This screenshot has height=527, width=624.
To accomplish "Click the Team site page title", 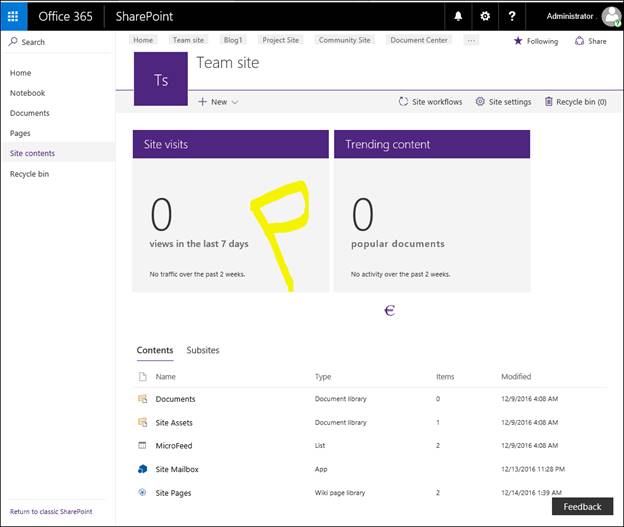I will pyautogui.click(x=228, y=63).
